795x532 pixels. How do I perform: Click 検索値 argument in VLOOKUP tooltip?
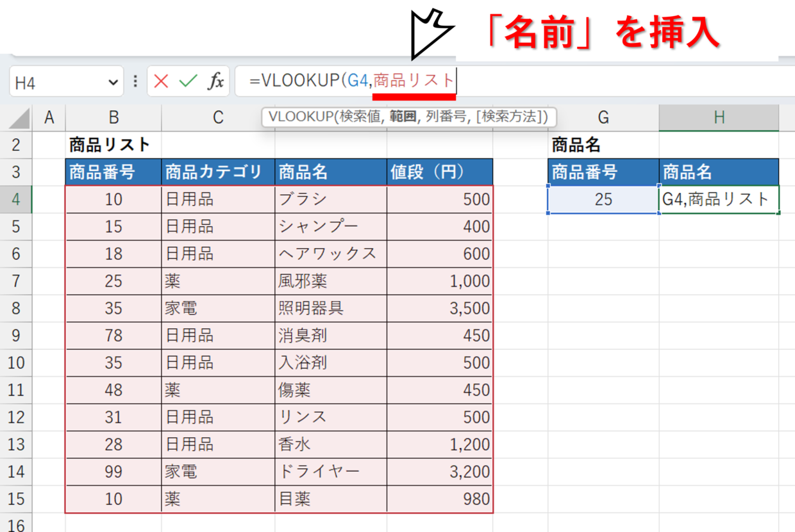(362, 117)
